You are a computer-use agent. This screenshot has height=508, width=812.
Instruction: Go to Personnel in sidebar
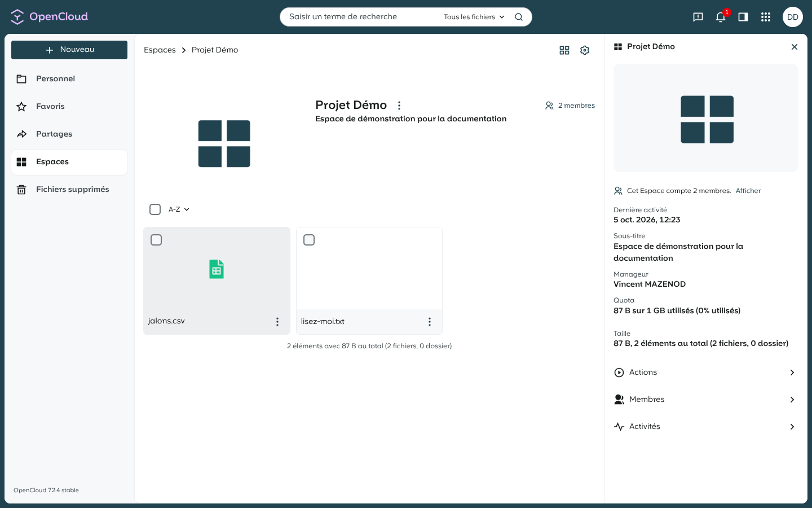click(x=69, y=79)
